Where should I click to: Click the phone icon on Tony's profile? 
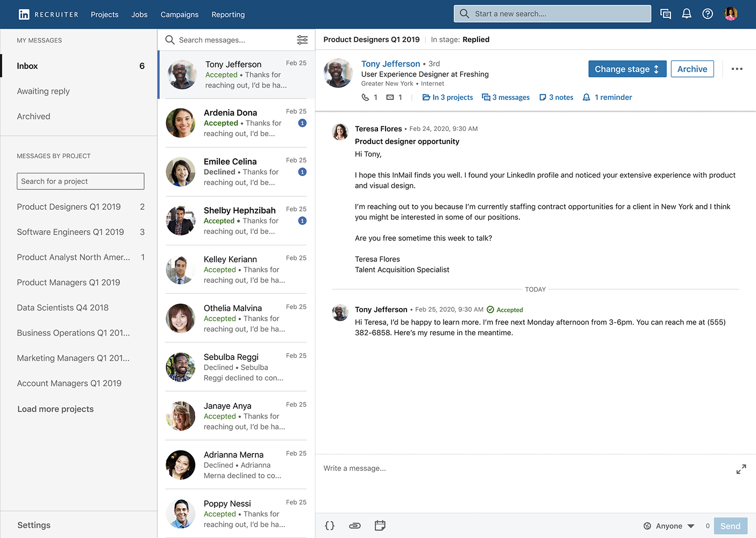coord(365,97)
